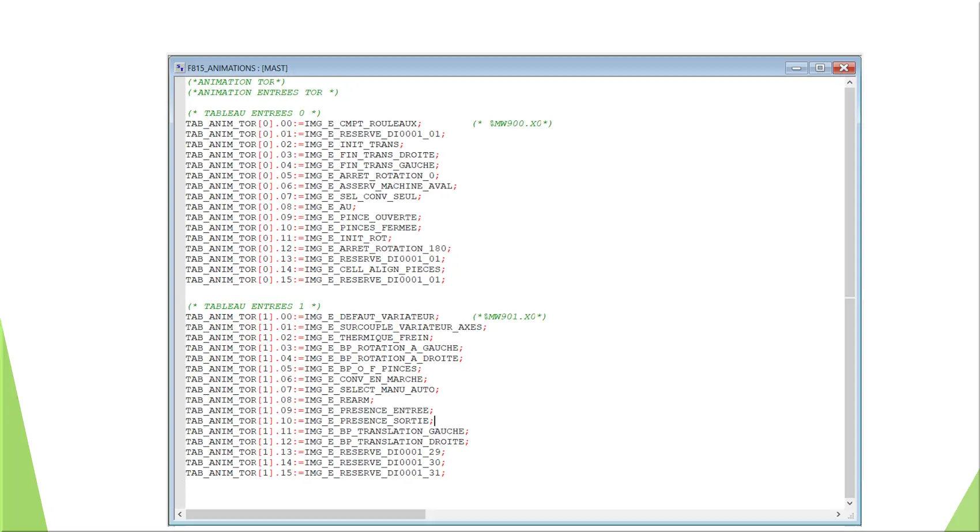Click line with IMG_E_CELL_ALIGN_PIECES
Viewport: 980px width, 532px height.
(315, 269)
